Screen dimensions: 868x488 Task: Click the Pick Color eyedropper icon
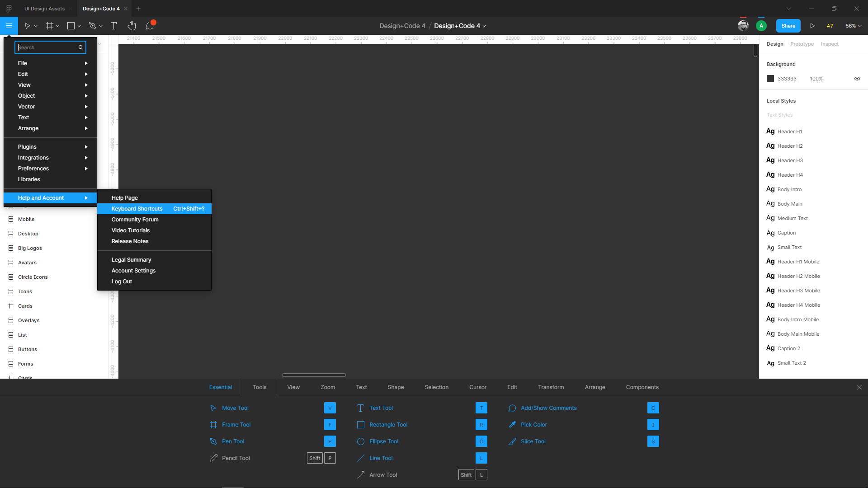tap(512, 425)
